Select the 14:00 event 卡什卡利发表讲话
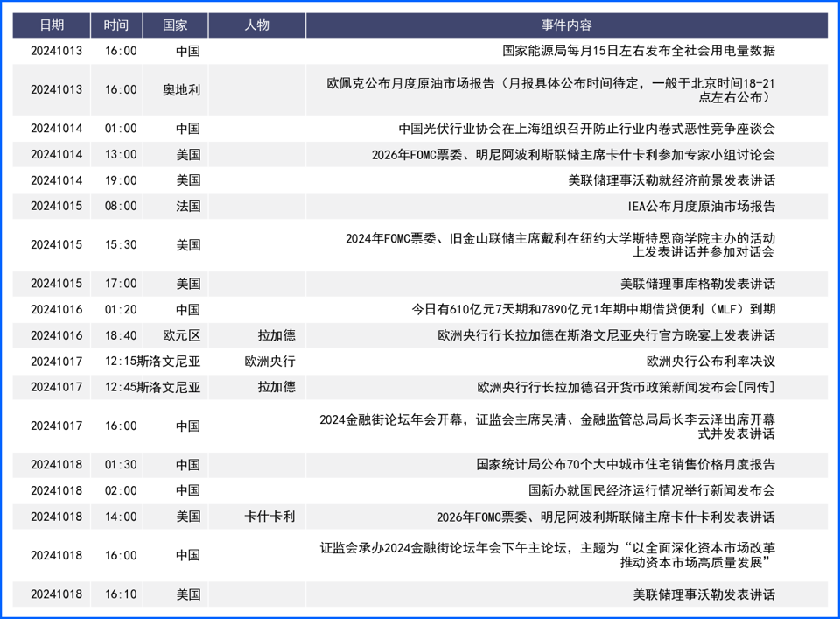The image size is (840, 619). [605, 517]
